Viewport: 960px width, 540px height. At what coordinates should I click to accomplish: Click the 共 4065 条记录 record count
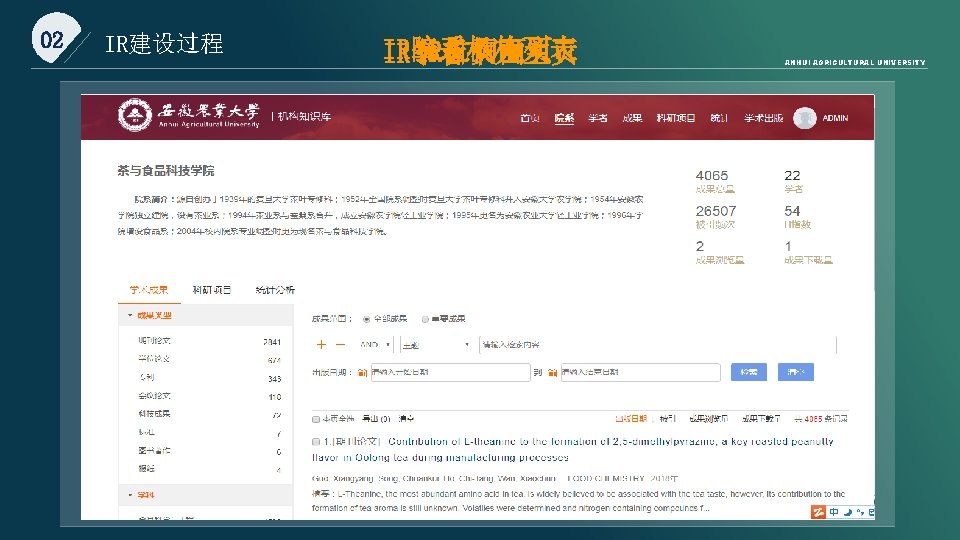[x=821, y=419]
